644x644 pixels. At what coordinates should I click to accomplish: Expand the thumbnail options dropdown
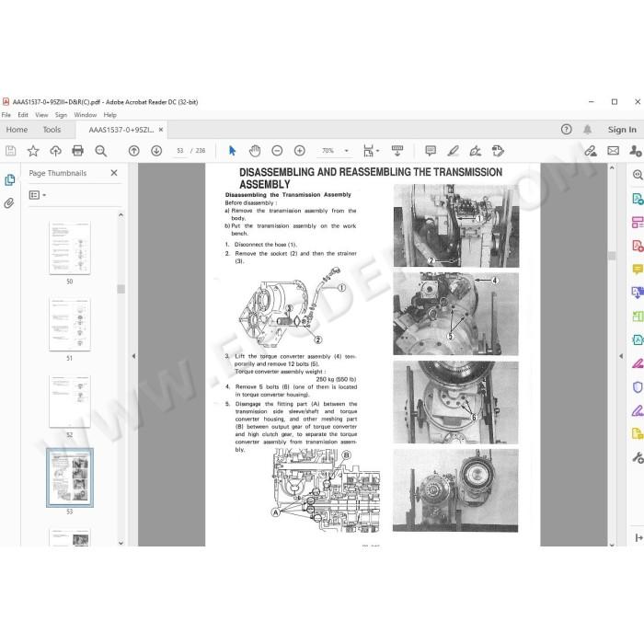point(38,195)
